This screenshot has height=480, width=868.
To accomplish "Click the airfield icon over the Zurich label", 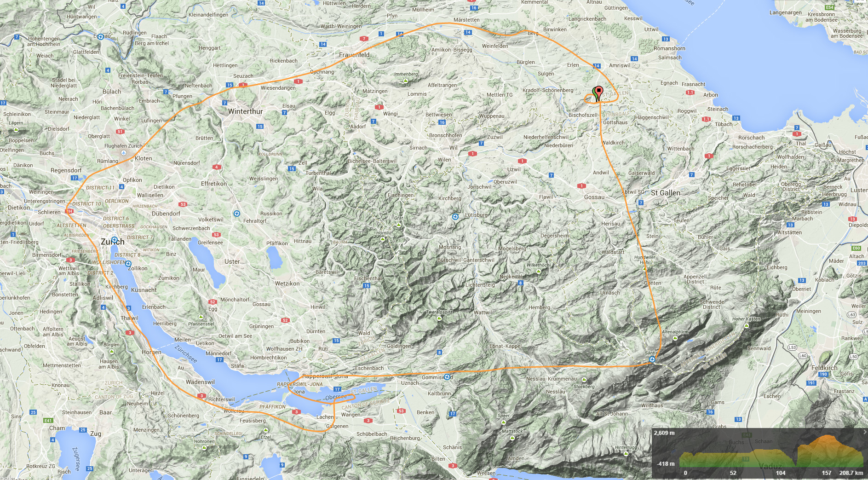I will point(114,240).
